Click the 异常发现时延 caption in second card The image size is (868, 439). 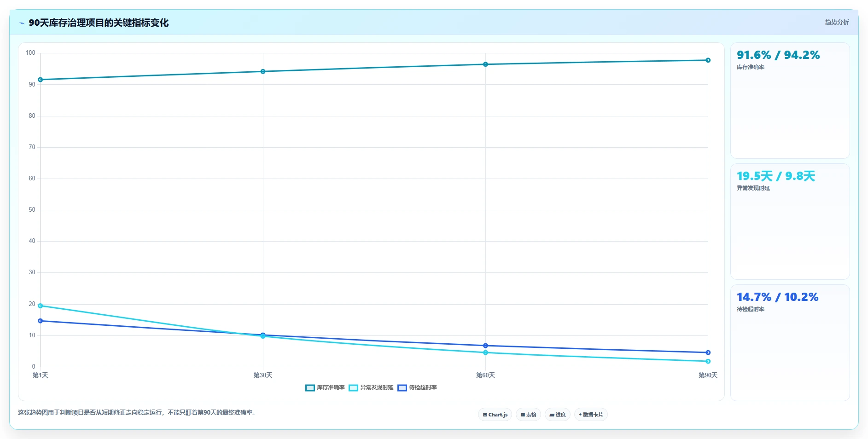[753, 188]
